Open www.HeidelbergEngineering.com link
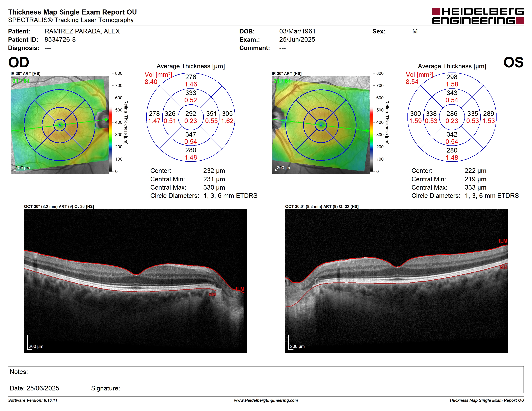The height and width of the screenshot is (411, 532). point(266,400)
